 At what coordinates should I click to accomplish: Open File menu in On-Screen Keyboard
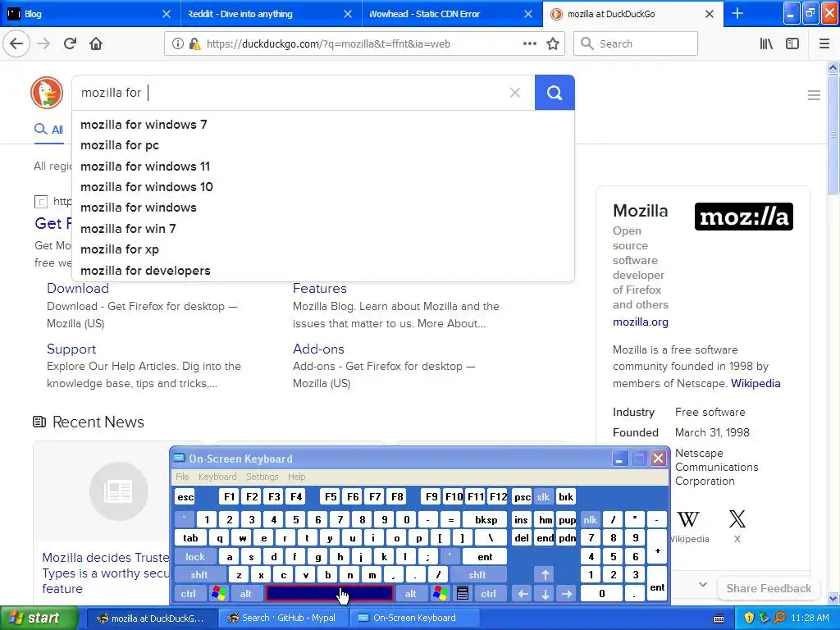[x=182, y=477]
